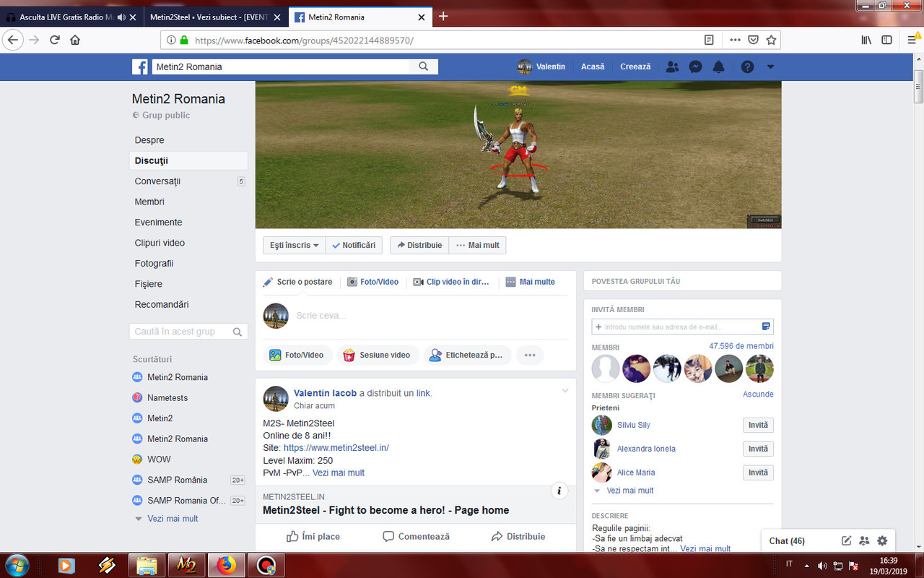Click Îmi place on Valentin's post
Viewport: 924px width, 578px height.
[313, 536]
